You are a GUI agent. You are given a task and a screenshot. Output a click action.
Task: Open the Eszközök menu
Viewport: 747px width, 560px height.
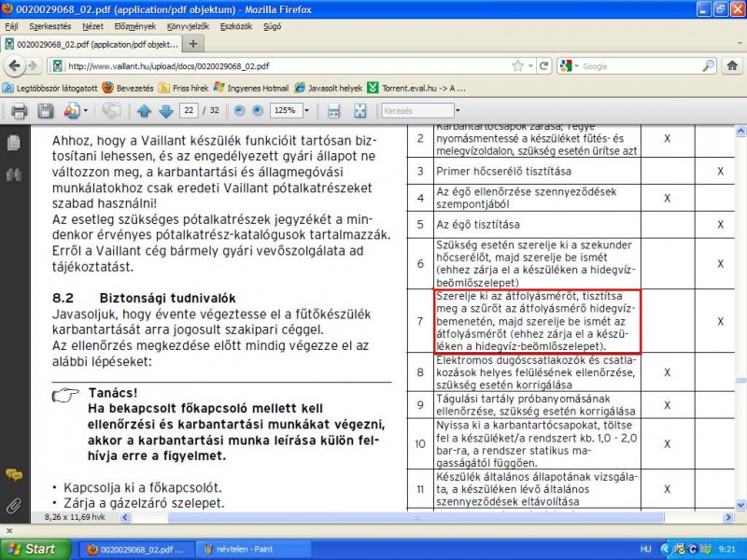tap(236, 26)
